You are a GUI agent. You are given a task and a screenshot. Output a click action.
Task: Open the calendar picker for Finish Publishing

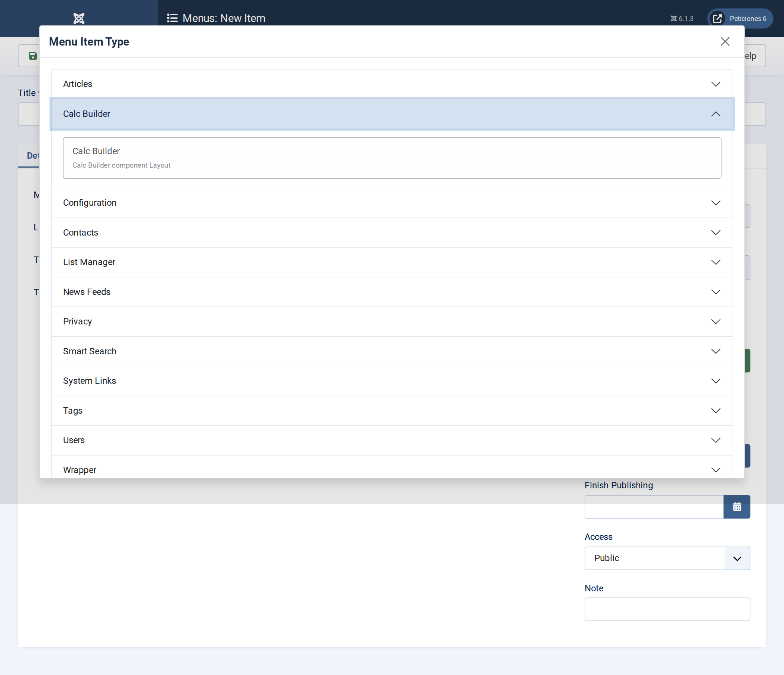point(737,507)
